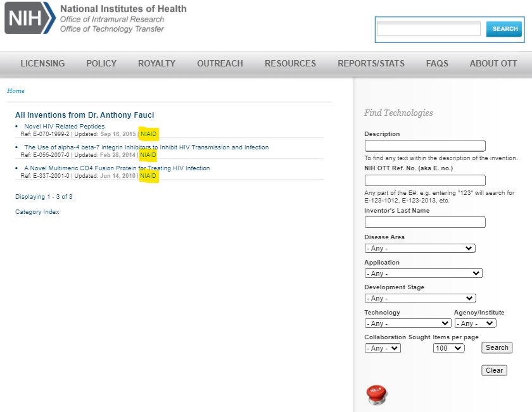Open the POLICY menu

tap(101, 63)
